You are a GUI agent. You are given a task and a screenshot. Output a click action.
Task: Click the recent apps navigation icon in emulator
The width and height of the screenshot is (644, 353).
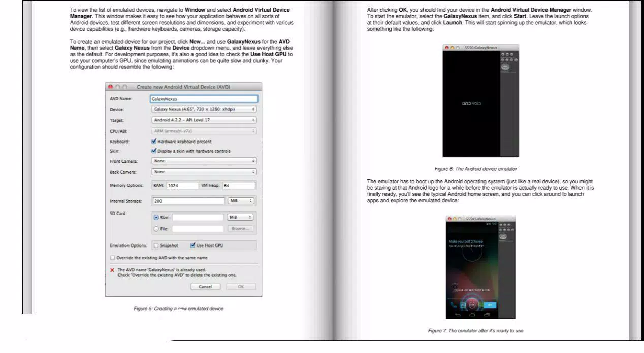487,315
